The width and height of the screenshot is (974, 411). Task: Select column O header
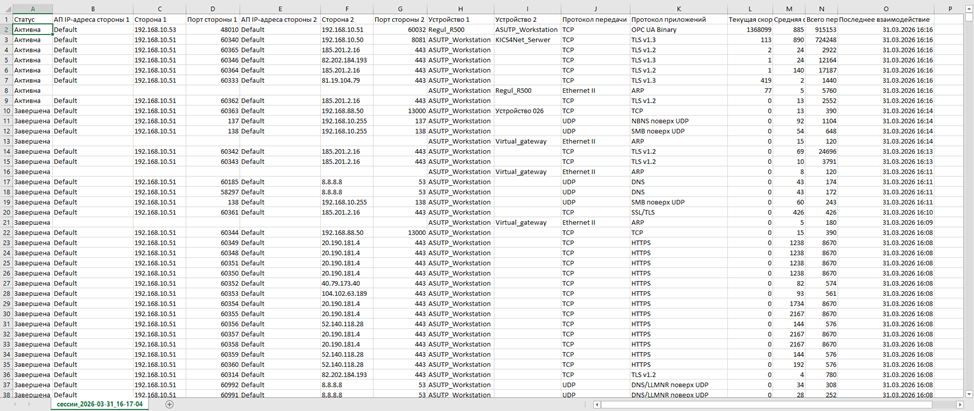(x=889, y=8)
